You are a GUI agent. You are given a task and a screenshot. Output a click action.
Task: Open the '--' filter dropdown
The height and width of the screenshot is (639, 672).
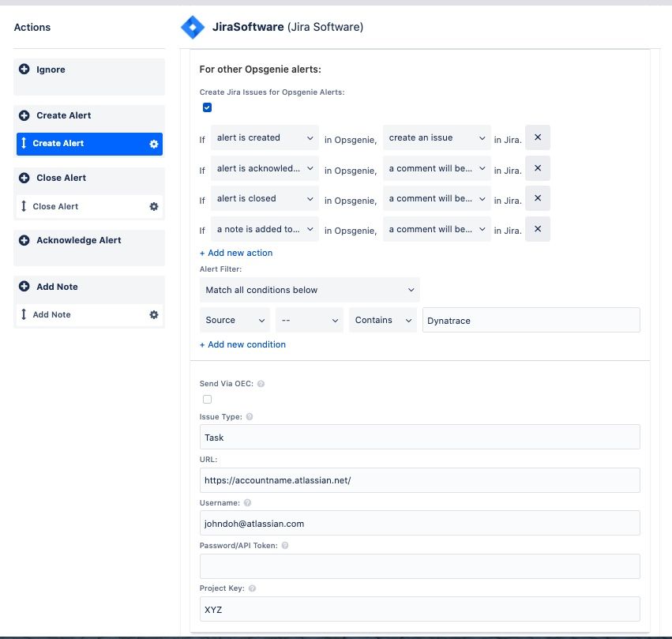(x=310, y=320)
